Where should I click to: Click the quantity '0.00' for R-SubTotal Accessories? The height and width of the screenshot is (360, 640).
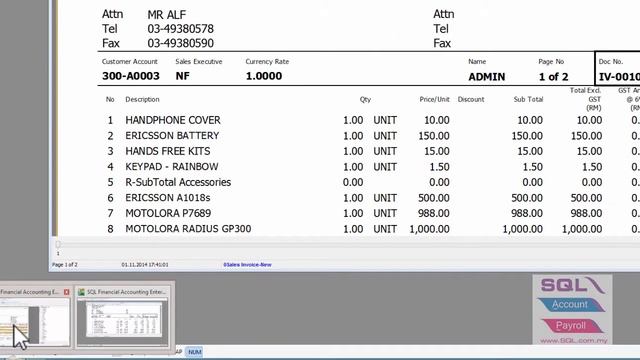click(x=353, y=182)
